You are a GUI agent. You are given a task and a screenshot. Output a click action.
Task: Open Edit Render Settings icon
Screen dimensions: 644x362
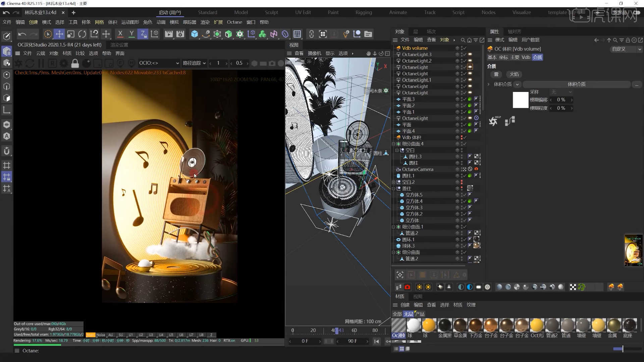tap(180, 34)
